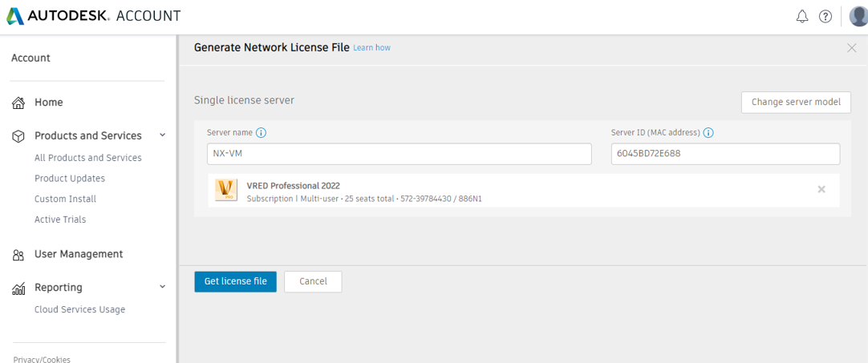
Task: Open the notifications bell icon
Action: tap(801, 16)
